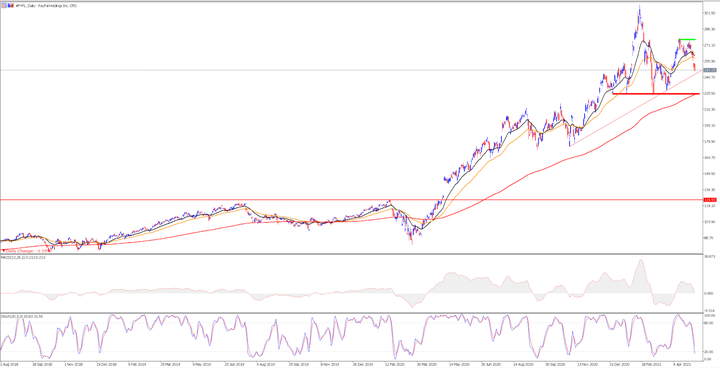
Task: Click the one-click trading panel icon
Action: 4,6
